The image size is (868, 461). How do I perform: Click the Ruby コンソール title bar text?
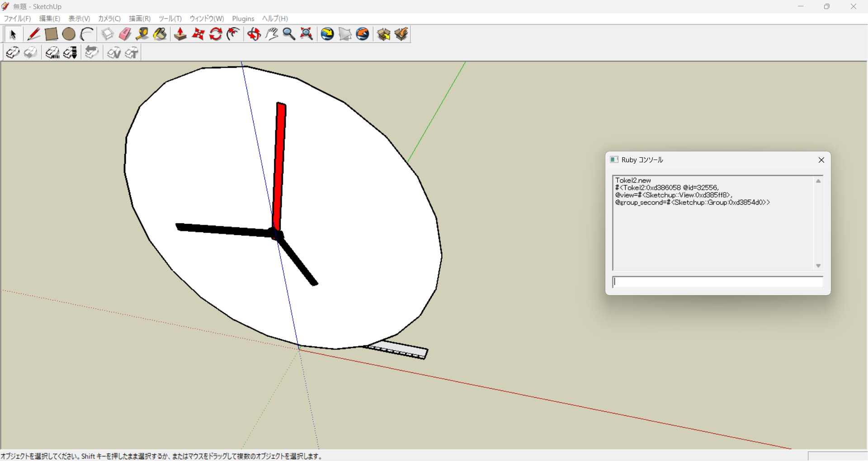(642, 160)
